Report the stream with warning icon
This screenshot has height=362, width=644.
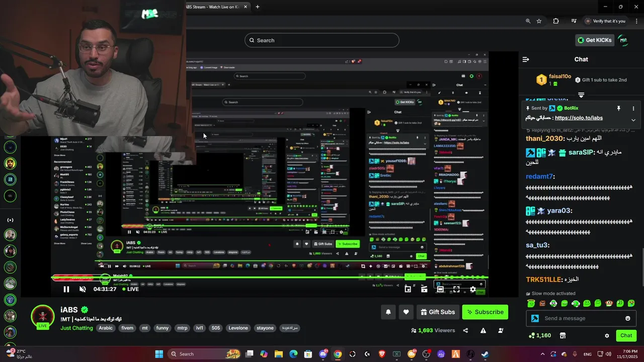[x=483, y=330]
